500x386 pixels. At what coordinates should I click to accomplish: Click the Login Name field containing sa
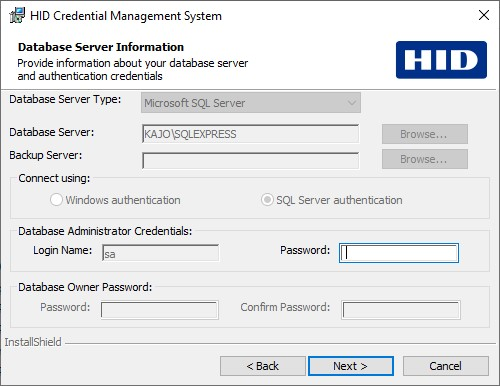tap(161, 253)
